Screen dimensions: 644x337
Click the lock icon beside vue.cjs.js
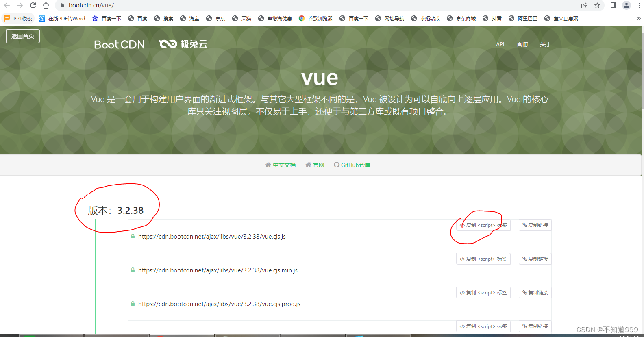pyautogui.click(x=133, y=236)
